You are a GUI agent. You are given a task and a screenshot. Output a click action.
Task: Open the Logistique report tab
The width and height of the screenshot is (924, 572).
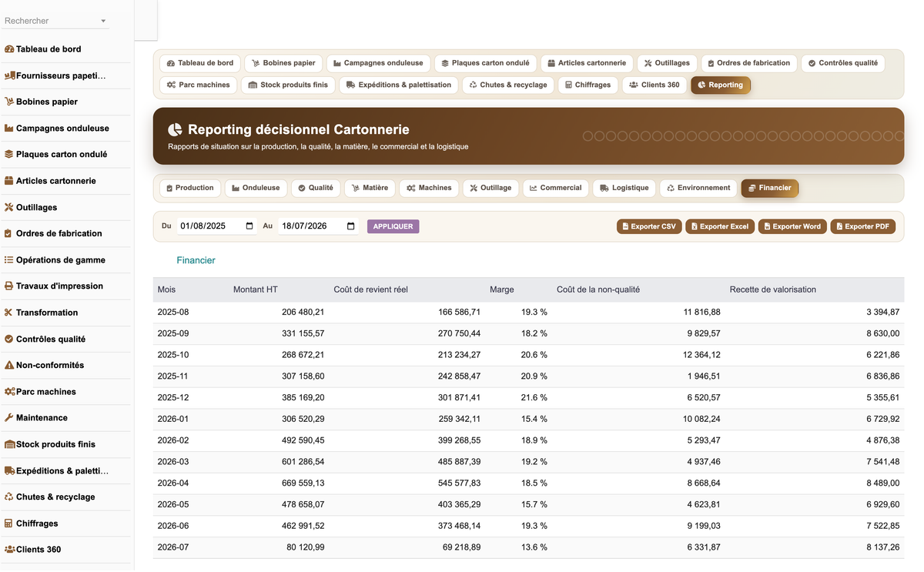[x=624, y=188]
